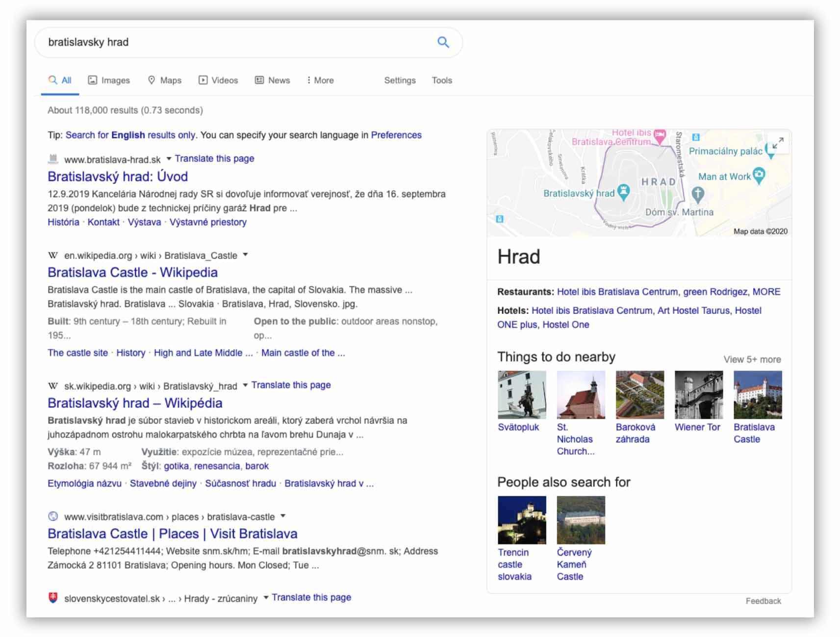
Task: Open the dropdown arrow beside visitbratislava.com URL
Action: (283, 516)
